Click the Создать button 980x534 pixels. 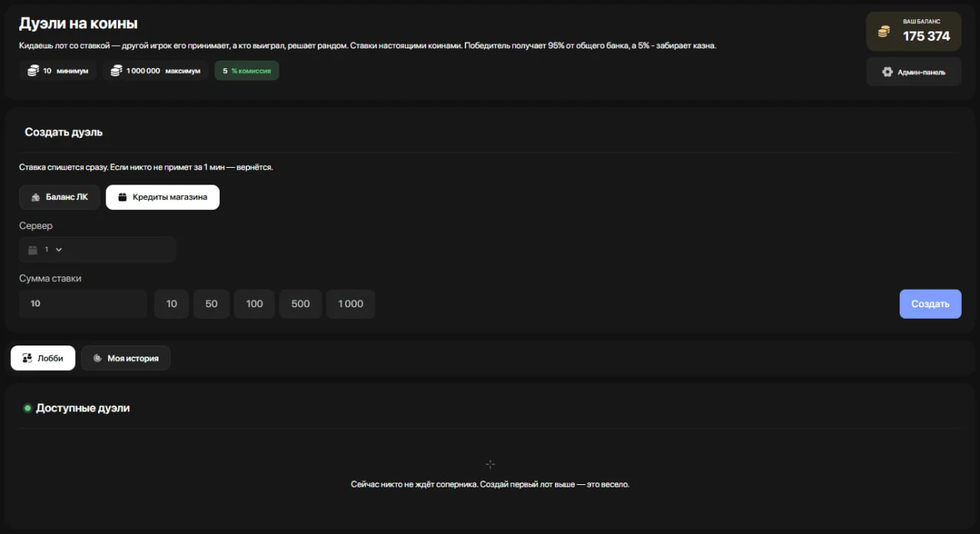click(x=930, y=303)
